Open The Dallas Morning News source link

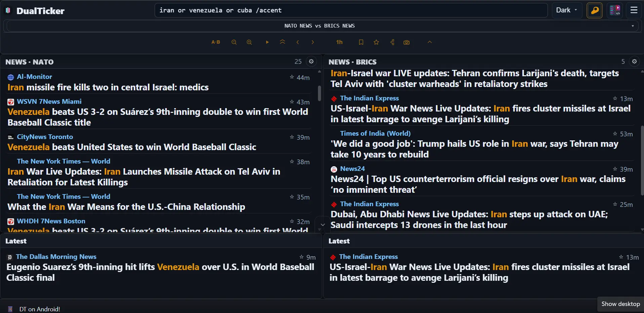56,257
